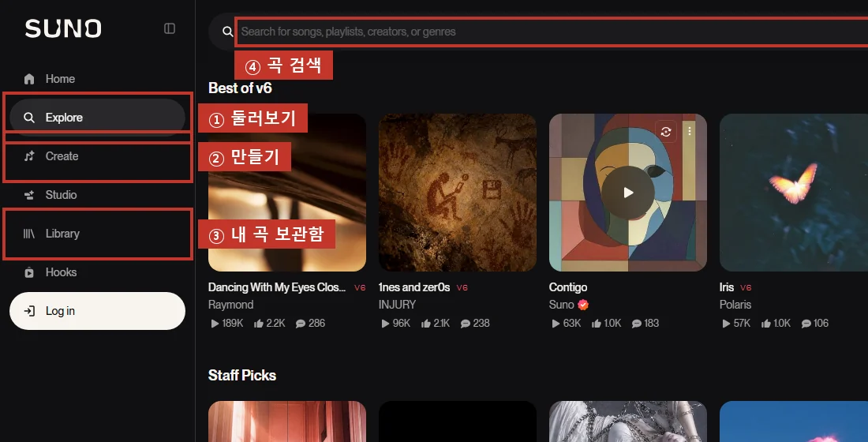Play the Contigo song

628,193
